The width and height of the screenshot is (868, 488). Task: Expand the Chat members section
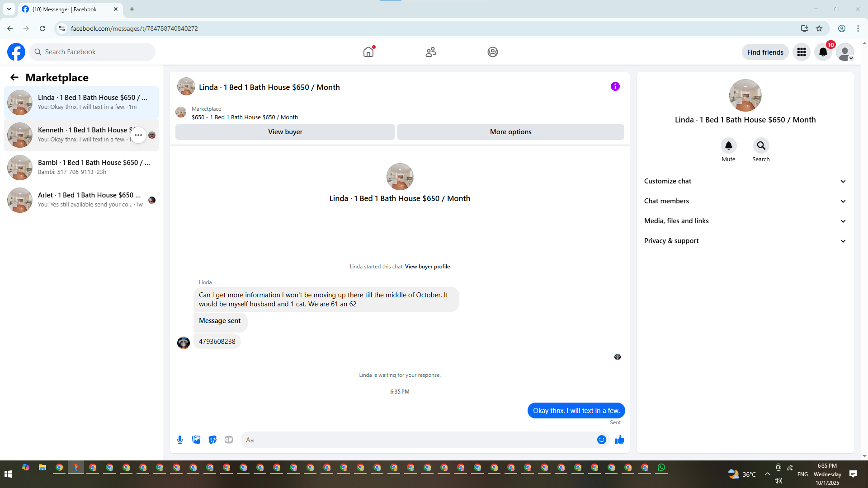click(x=745, y=201)
